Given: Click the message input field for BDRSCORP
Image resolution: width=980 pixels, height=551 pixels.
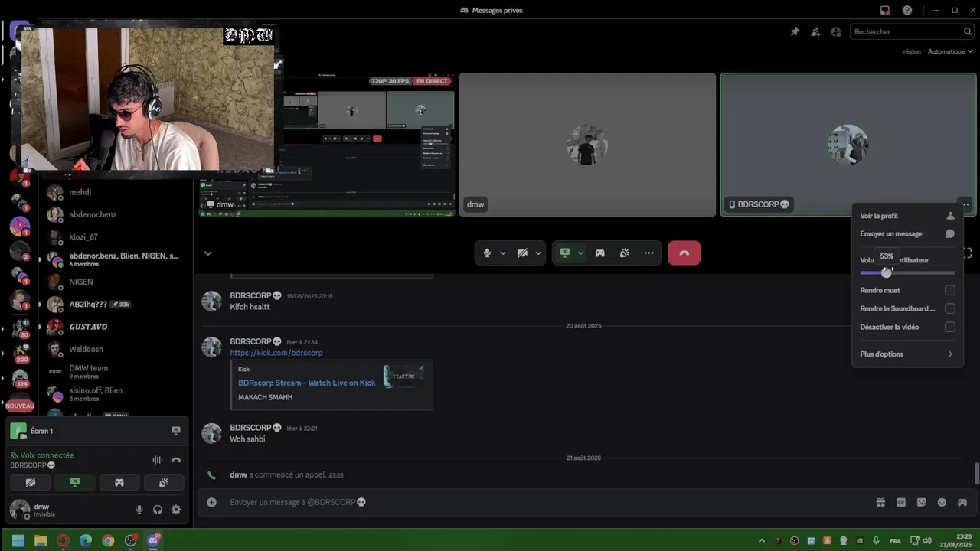Looking at the screenshot, I should click(x=547, y=502).
